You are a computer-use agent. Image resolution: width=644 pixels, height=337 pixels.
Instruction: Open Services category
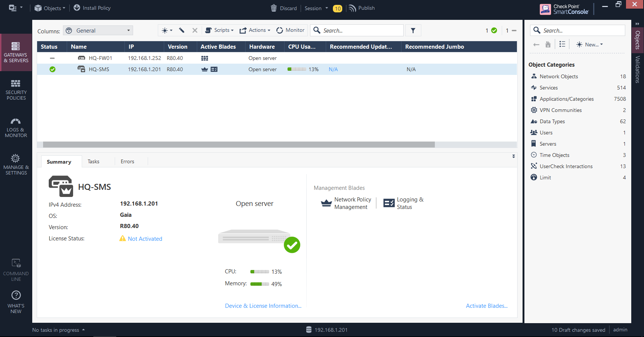point(578,88)
